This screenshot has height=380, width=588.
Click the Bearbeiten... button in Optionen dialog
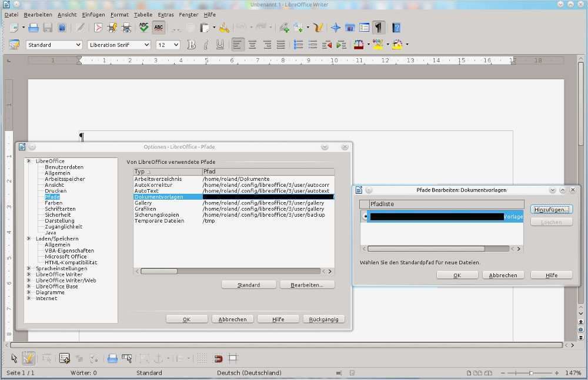[307, 285]
